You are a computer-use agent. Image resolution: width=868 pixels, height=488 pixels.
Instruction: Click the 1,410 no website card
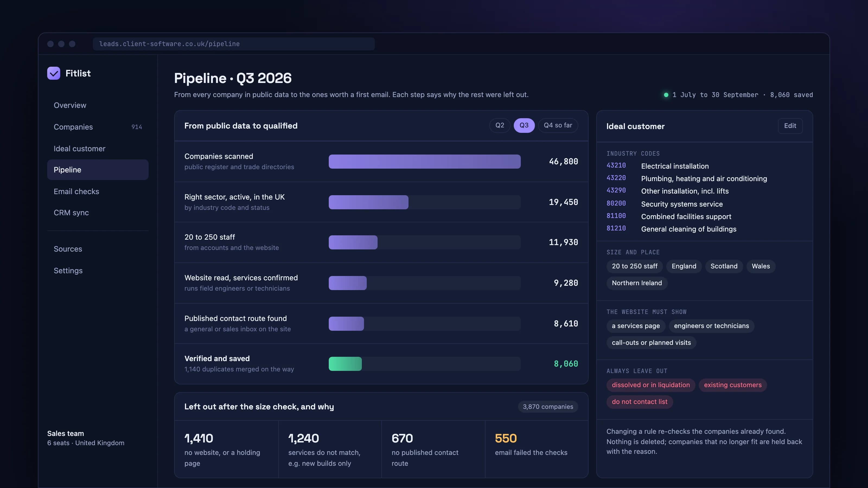click(226, 449)
